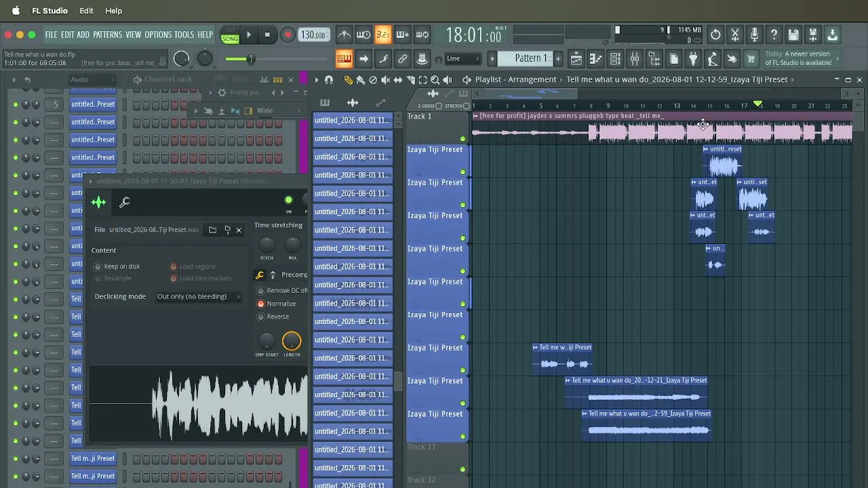Toggle the step editing icon

click(x=383, y=59)
